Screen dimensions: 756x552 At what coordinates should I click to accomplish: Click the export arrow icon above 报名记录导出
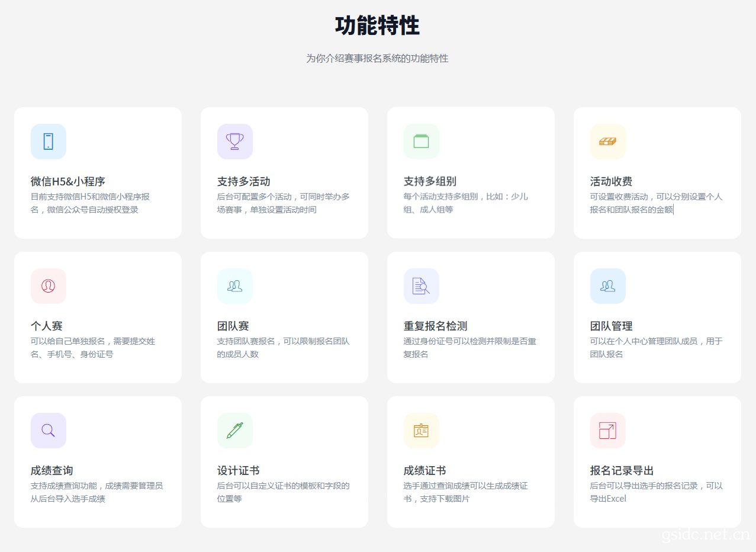click(608, 431)
